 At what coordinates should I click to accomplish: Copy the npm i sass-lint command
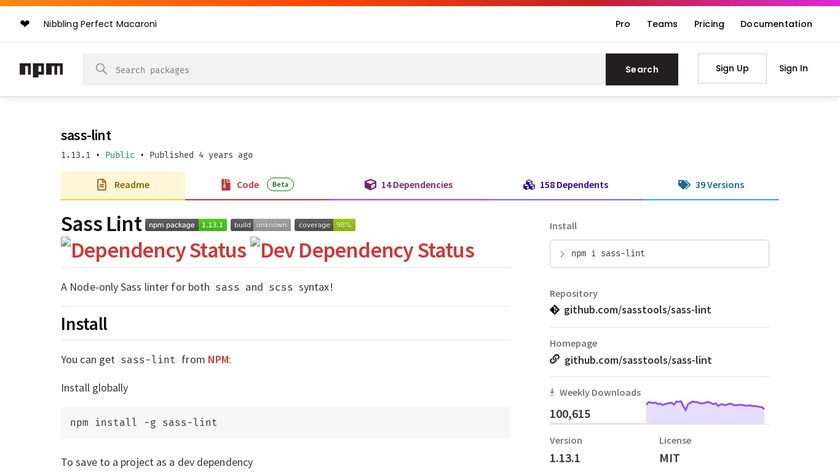(659, 253)
